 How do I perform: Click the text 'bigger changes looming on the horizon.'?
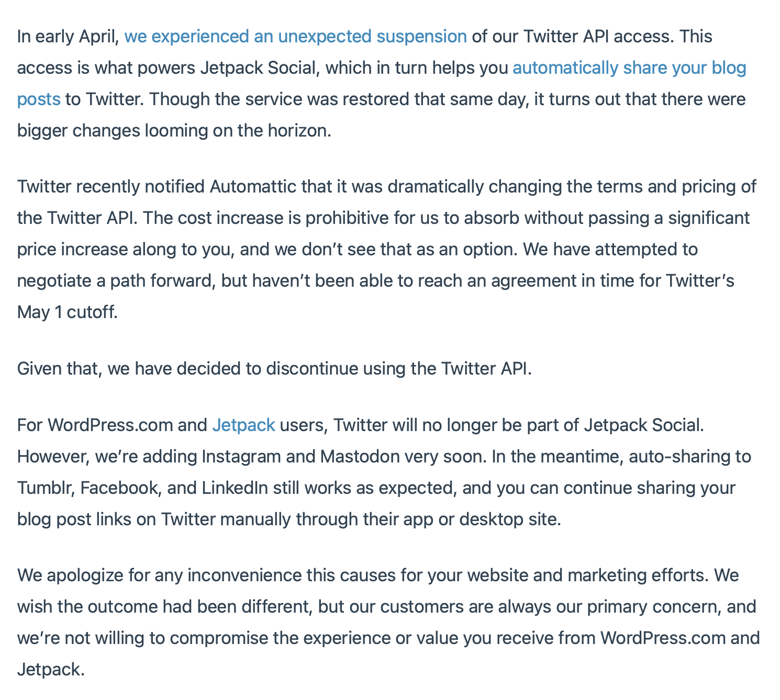point(174,130)
